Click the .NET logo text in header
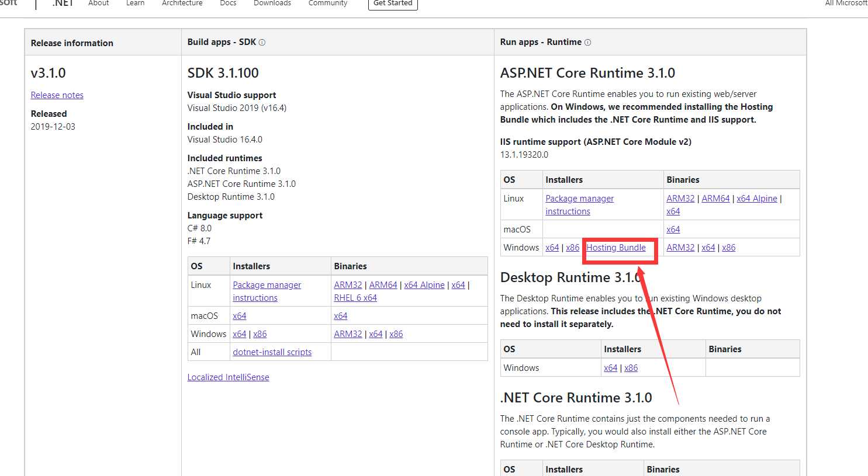This screenshot has height=476, width=868. coord(63,4)
